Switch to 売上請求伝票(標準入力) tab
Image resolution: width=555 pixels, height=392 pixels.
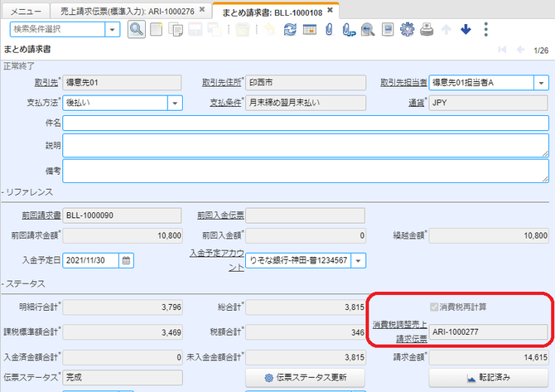128,12
